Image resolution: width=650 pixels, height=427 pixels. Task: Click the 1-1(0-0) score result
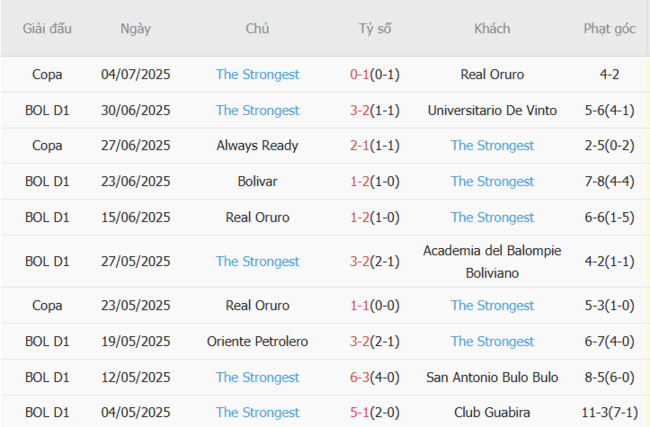click(x=375, y=305)
